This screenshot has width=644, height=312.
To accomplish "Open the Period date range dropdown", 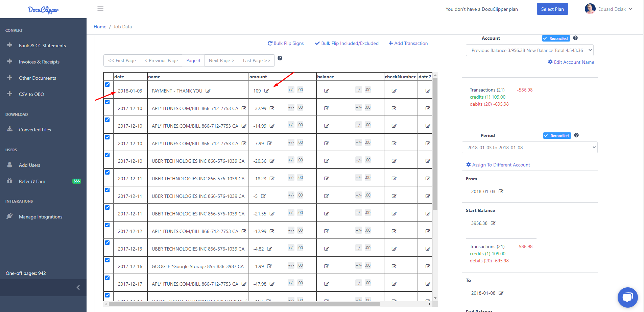I will [x=529, y=147].
